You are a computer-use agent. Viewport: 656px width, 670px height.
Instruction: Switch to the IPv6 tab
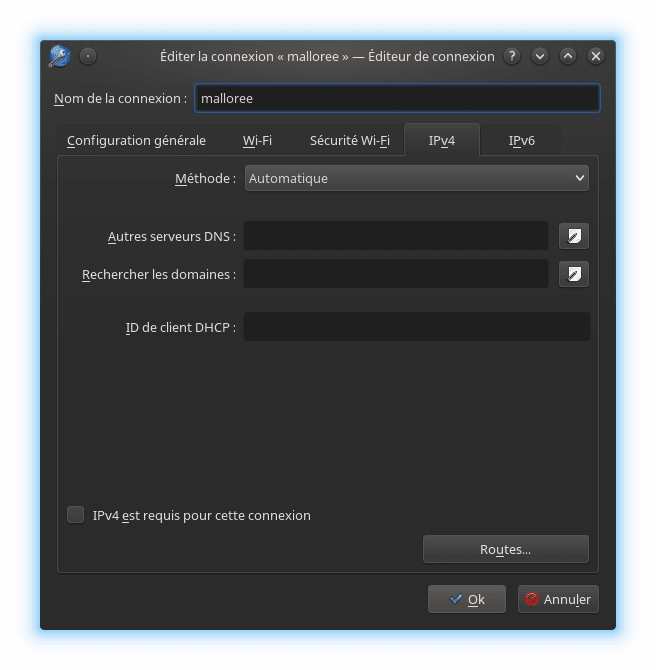[x=521, y=141]
